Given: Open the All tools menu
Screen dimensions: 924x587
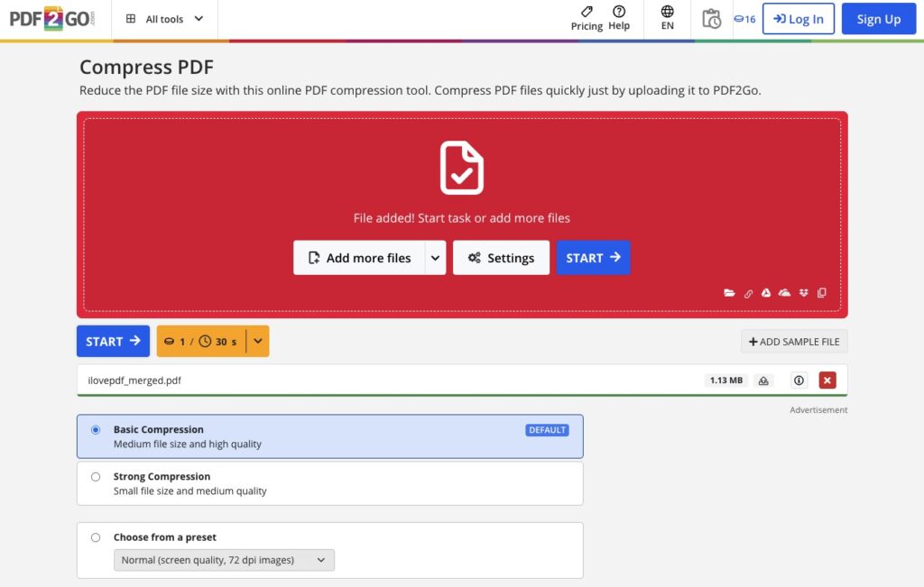Looking at the screenshot, I should [164, 19].
